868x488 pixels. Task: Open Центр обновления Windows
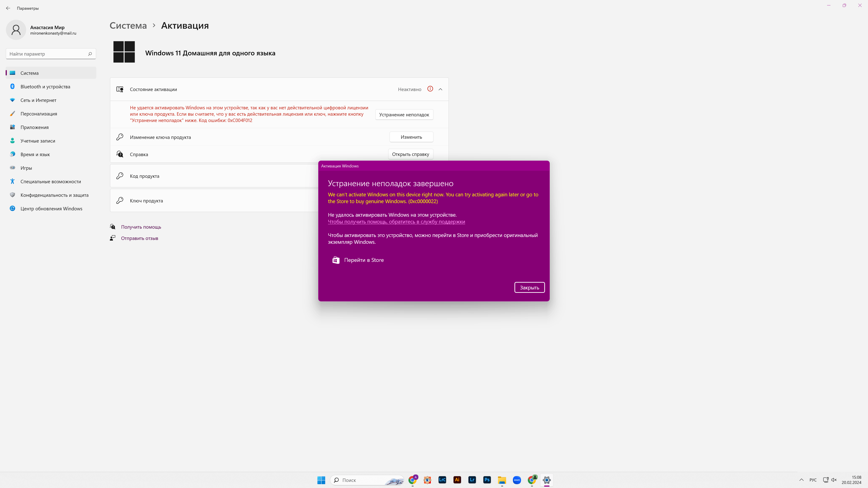click(51, 209)
